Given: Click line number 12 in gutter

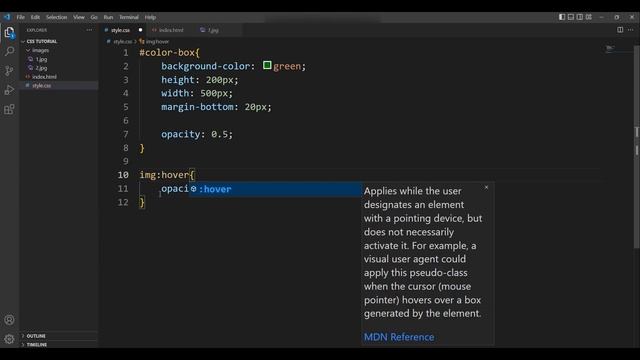Looking at the screenshot, I should (123, 202).
